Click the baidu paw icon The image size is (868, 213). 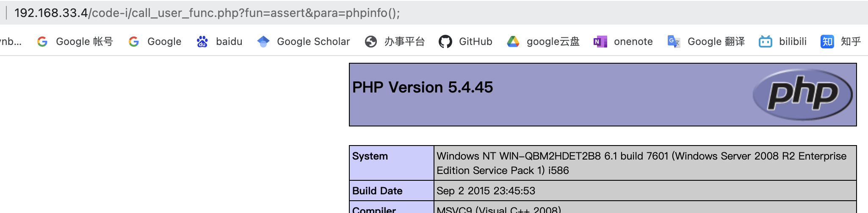tap(202, 42)
